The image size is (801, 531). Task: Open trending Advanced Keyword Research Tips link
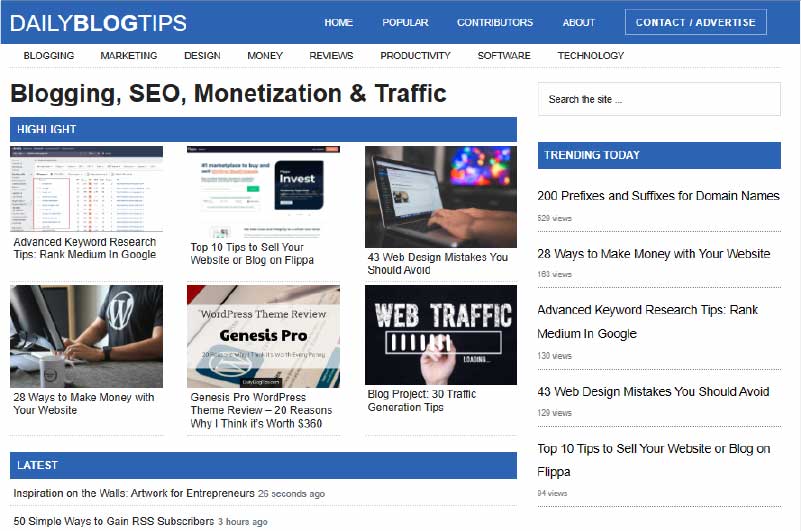click(648, 321)
